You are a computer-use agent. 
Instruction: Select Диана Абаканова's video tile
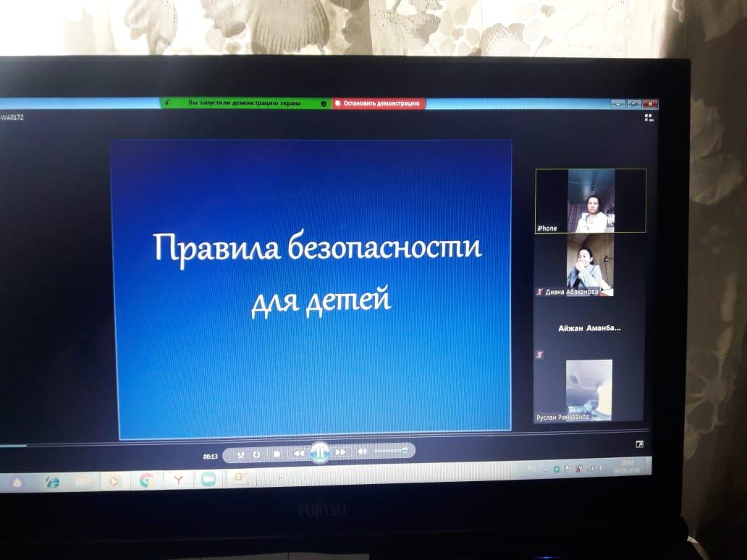589,265
